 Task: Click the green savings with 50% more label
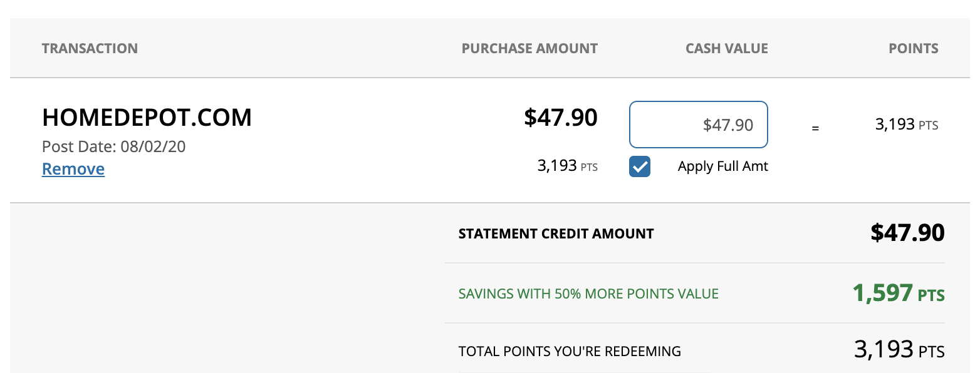(x=588, y=294)
